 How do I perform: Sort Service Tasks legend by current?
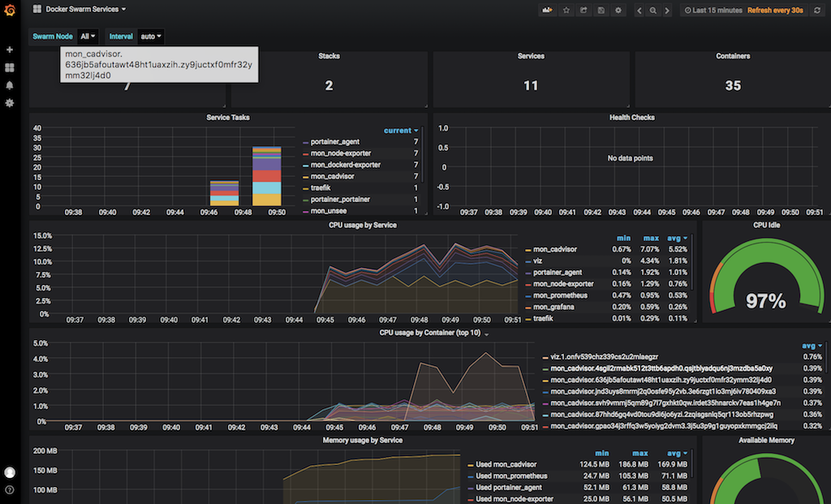click(401, 131)
